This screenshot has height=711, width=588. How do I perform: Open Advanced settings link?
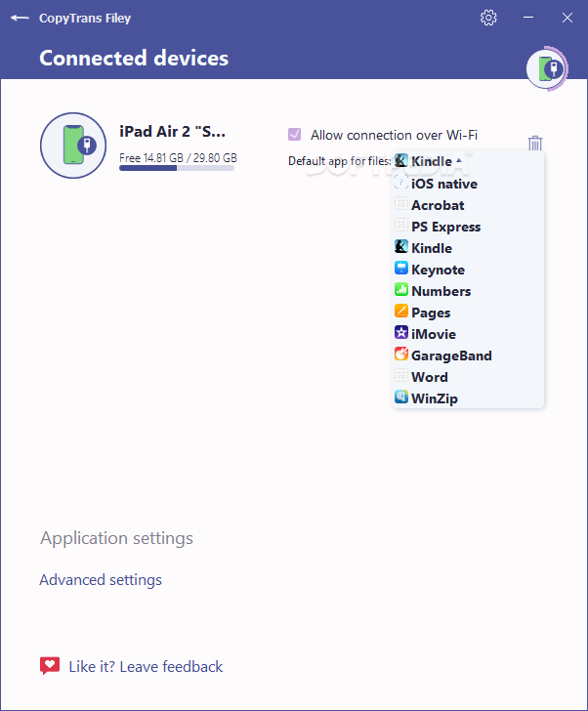click(101, 580)
